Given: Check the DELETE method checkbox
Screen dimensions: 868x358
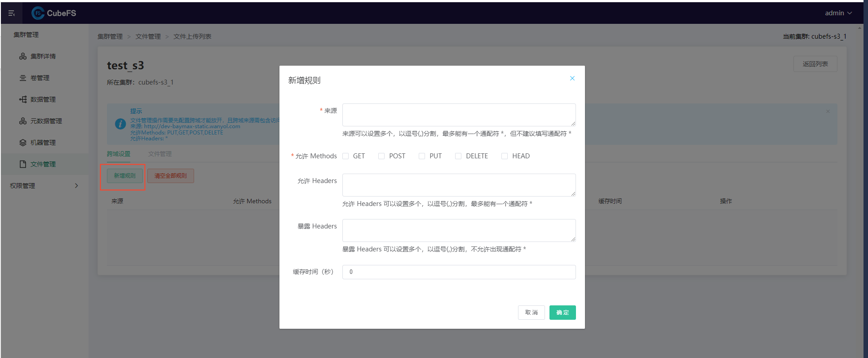Looking at the screenshot, I should (458, 156).
